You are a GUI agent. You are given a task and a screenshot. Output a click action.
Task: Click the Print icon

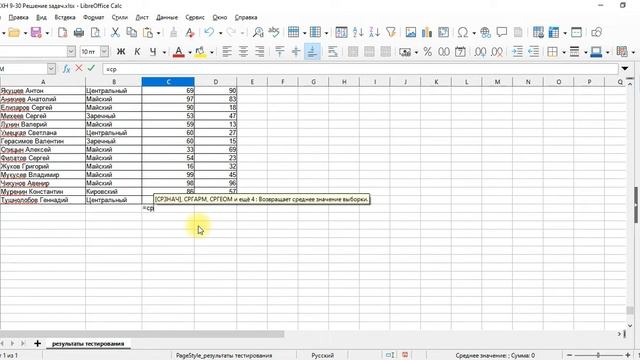click(79, 32)
